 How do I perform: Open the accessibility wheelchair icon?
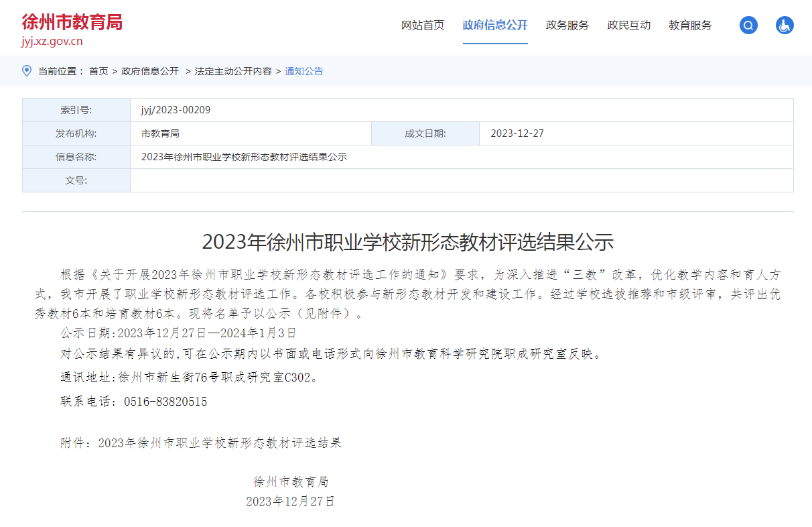[x=785, y=25]
